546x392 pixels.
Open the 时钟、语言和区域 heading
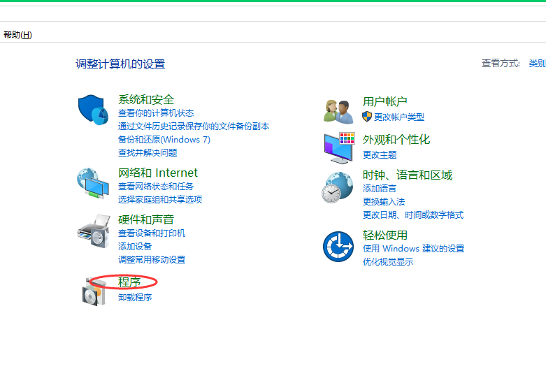(408, 175)
